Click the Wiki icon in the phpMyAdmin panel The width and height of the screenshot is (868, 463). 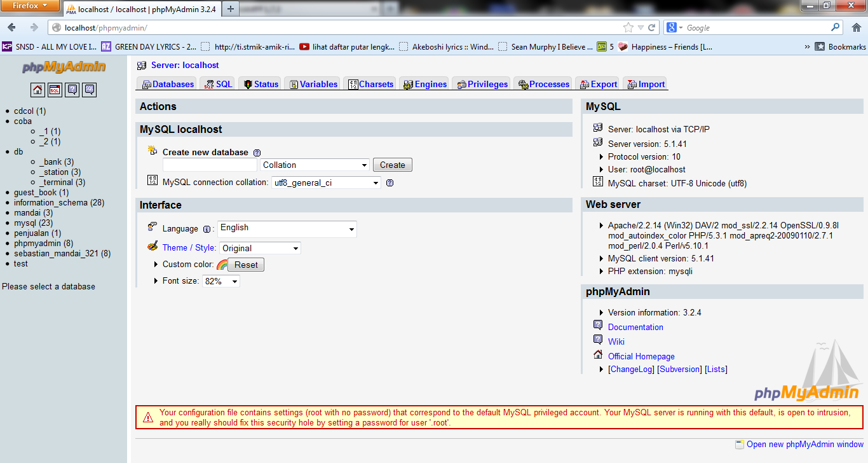point(597,339)
